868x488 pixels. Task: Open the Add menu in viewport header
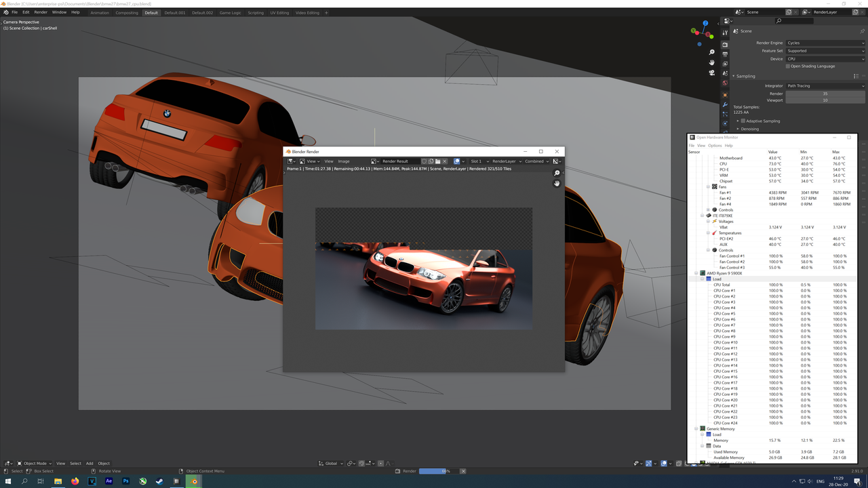(x=90, y=464)
